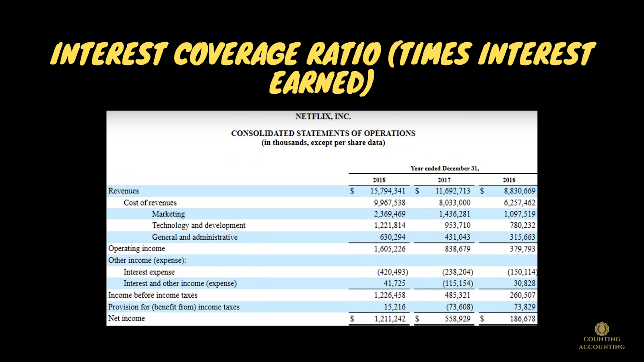Select net income value 186,678
This screenshot has width=644, height=362.
[x=523, y=319]
